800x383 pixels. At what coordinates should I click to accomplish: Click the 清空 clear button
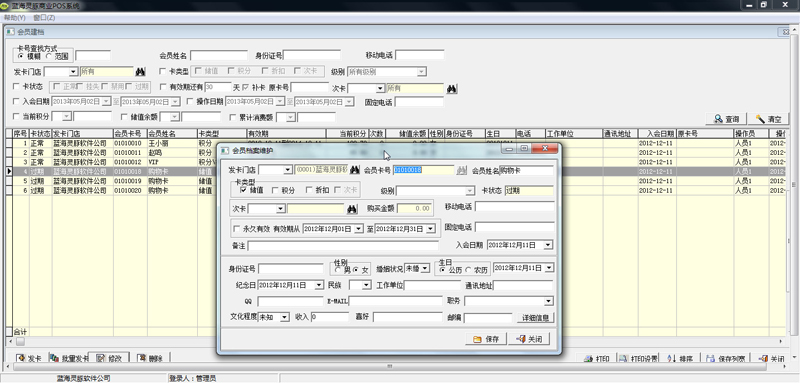768,119
